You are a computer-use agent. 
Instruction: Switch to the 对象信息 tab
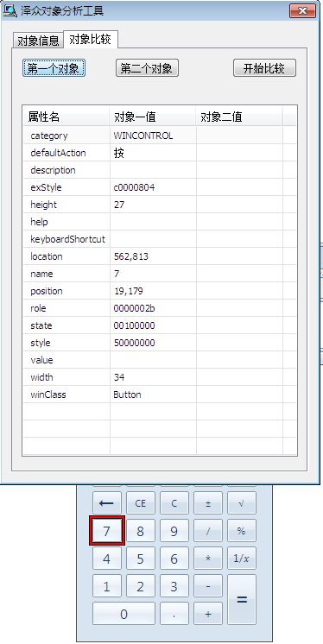click(x=38, y=41)
